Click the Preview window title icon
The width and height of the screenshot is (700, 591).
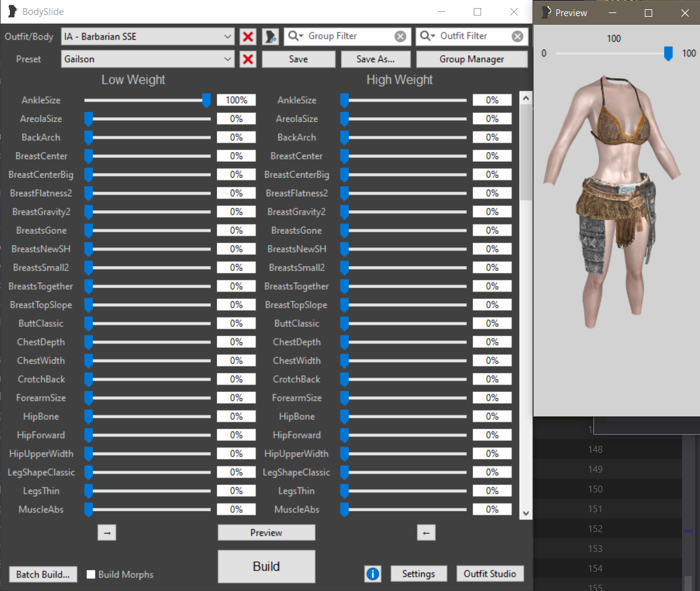tap(546, 12)
